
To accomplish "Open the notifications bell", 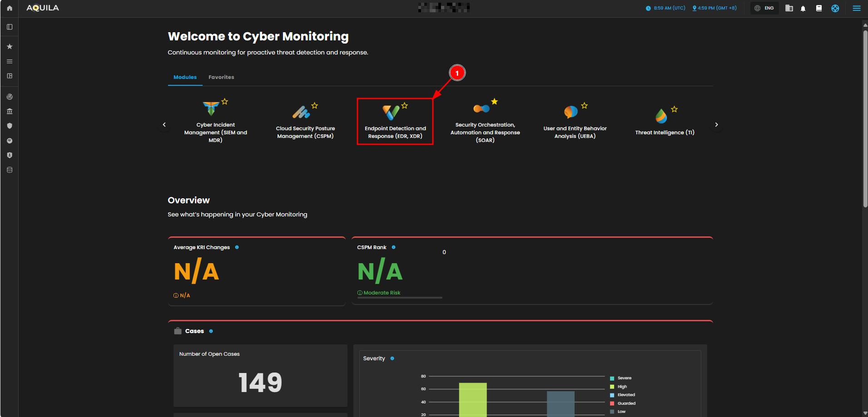I will (x=803, y=8).
